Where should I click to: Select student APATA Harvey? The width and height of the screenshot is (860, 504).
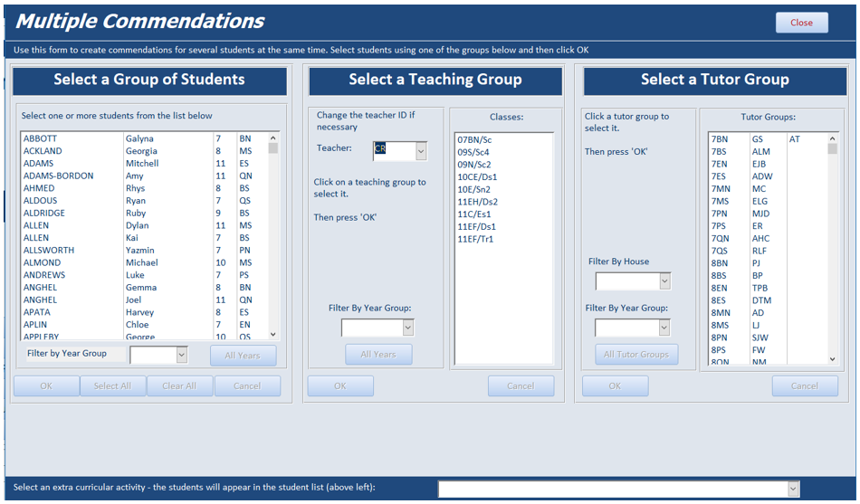(x=144, y=312)
